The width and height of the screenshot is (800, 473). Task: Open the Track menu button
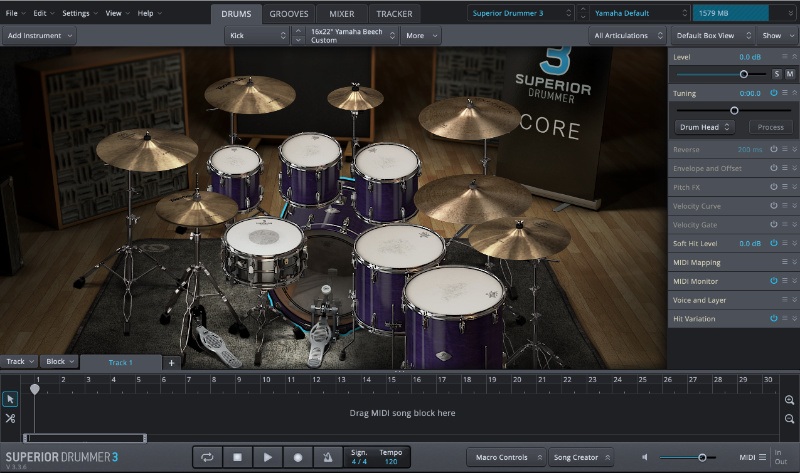[x=19, y=362]
